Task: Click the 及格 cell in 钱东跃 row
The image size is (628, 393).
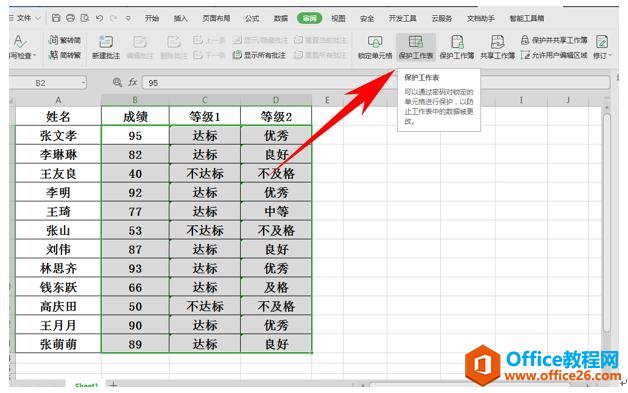Action: tap(276, 287)
